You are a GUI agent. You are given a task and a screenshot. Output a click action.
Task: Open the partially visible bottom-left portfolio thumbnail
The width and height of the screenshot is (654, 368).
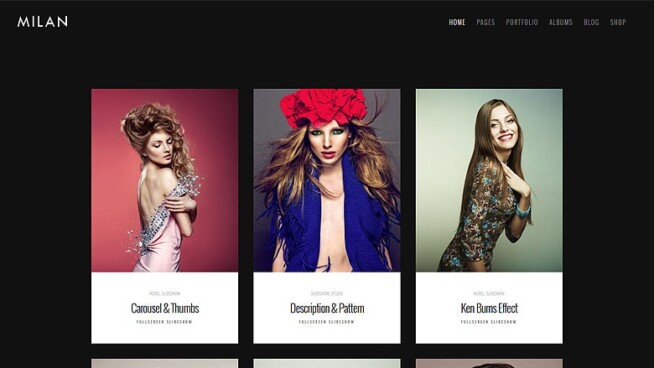(x=165, y=363)
